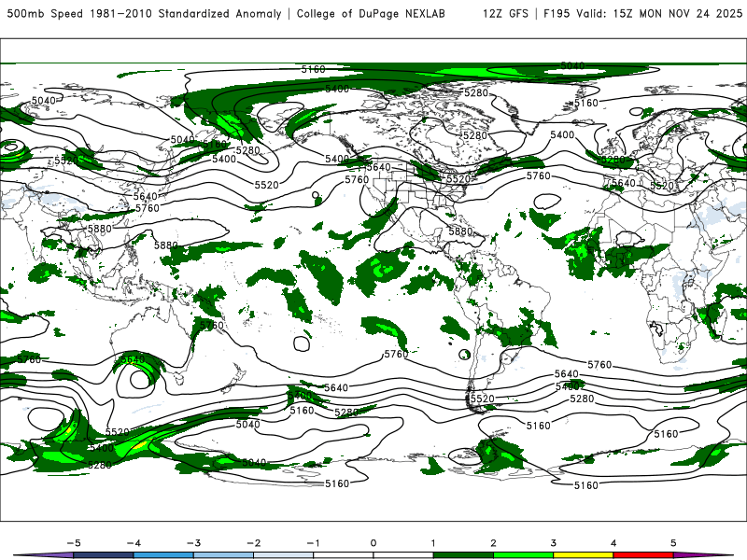Click the legend tick label '-3'

click(x=193, y=543)
